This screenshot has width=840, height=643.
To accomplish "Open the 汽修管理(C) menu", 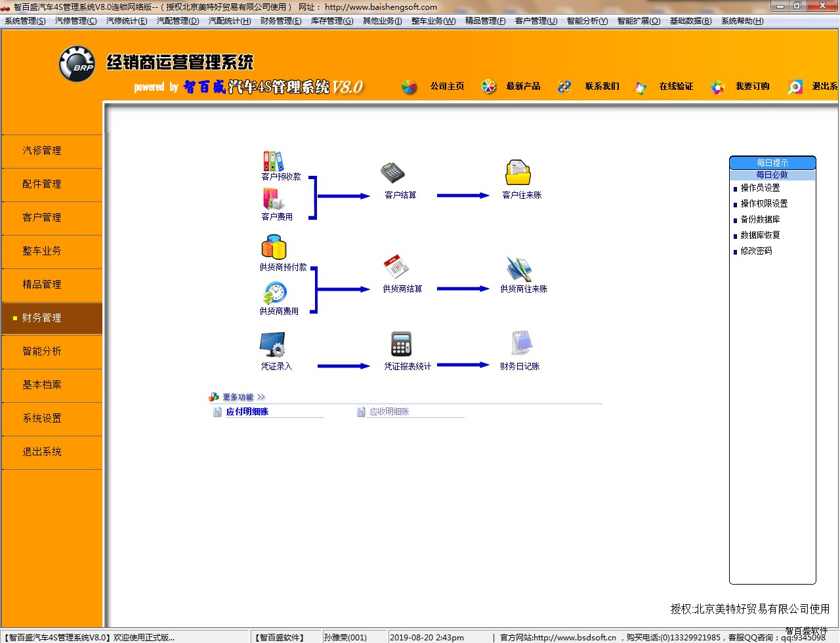I will (75, 21).
